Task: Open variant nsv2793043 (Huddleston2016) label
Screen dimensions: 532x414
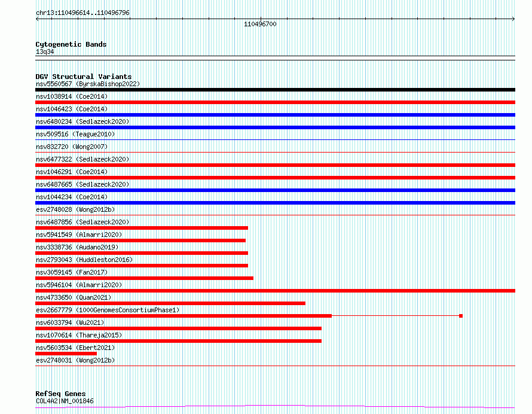Action: 84,260
